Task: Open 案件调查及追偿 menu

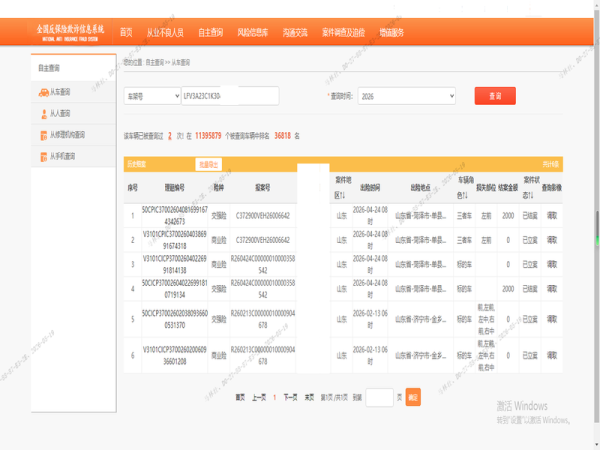Action: pos(343,33)
